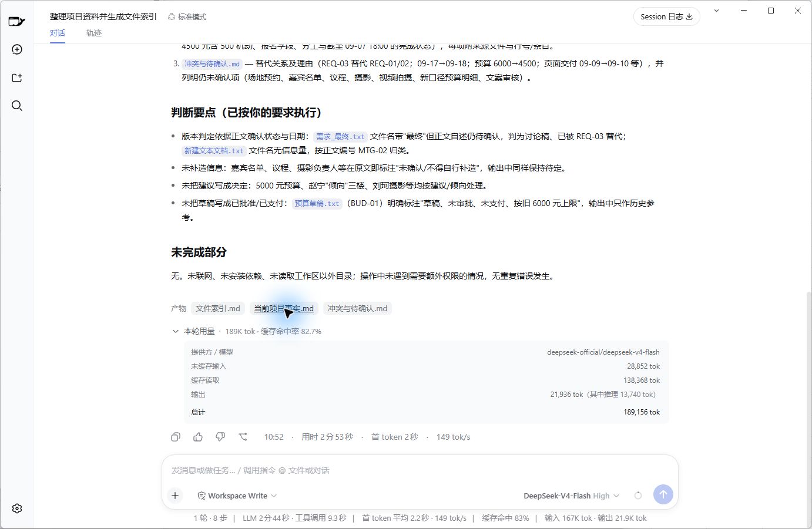Start a new conversation with the plus-circle icon
812x529 pixels.
click(x=17, y=49)
